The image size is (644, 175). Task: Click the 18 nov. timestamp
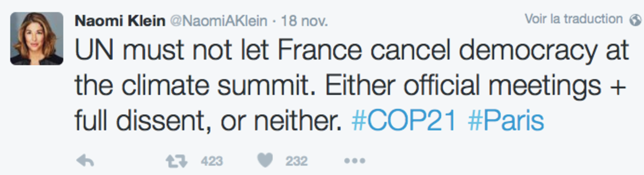(x=304, y=21)
